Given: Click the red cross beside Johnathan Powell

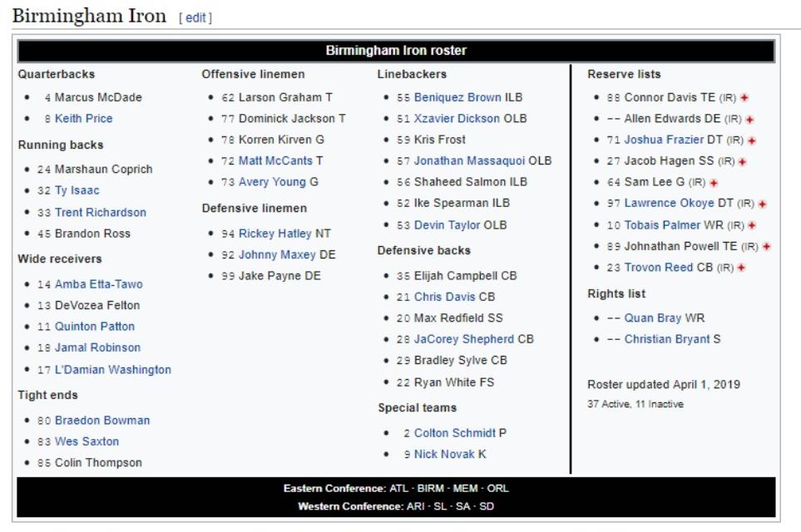Looking at the screenshot, I should point(766,247).
